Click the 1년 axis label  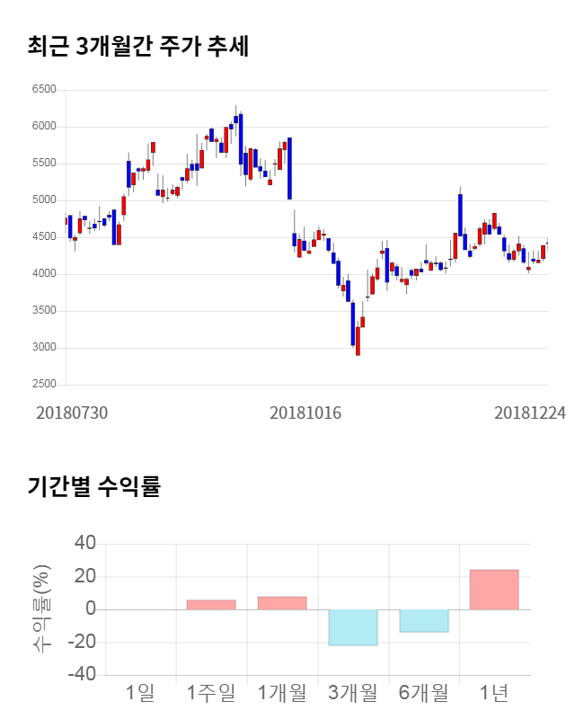[494, 693]
